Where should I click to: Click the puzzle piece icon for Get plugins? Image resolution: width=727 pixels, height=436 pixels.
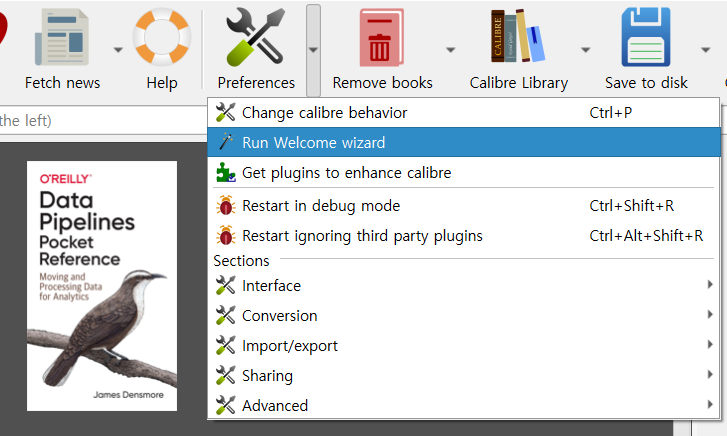(226, 173)
